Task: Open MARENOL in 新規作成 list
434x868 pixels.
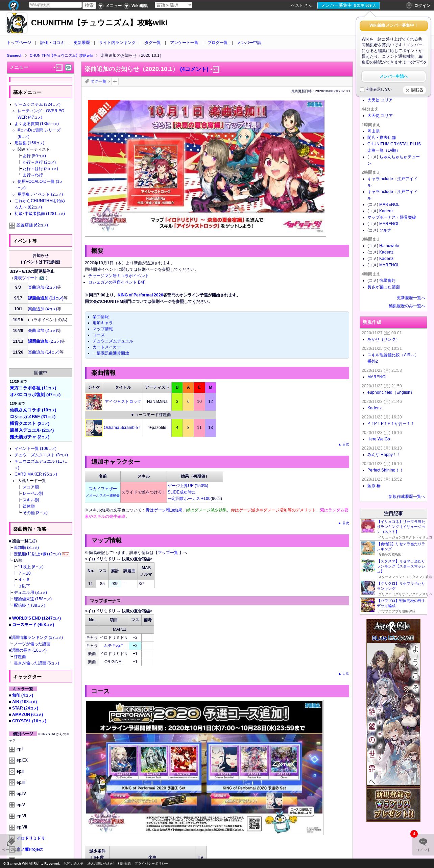Action: [378, 377]
